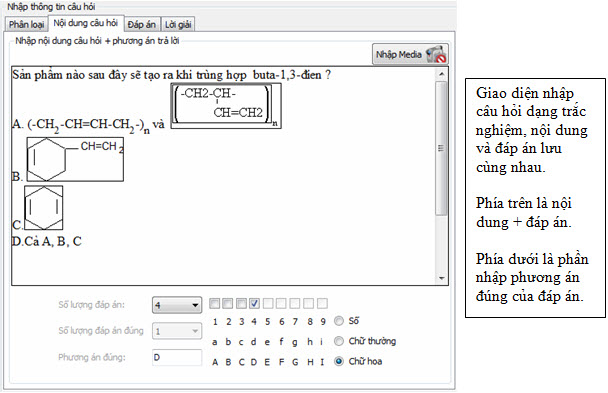Image resolution: width=608 pixels, height=393 pixels.
Task: Open the Đáp án tab
Action: [x=142, y=24]
